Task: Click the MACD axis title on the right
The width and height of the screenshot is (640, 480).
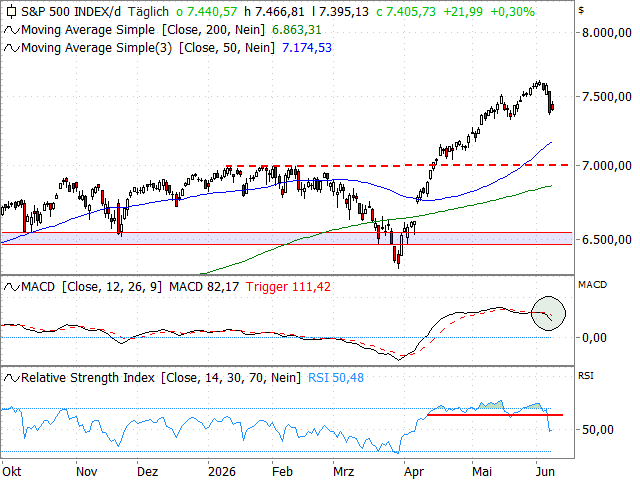Action: (x=592, y=285)
